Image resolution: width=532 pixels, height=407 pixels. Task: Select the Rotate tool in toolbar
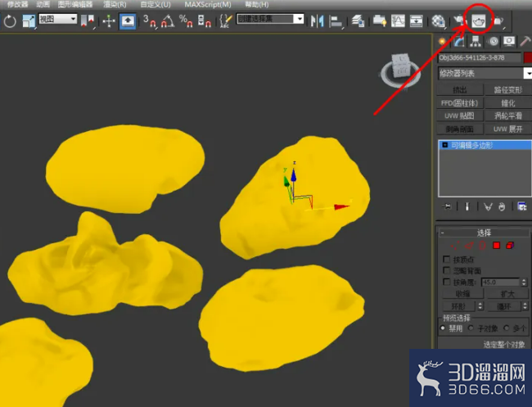tap(10, 21)
